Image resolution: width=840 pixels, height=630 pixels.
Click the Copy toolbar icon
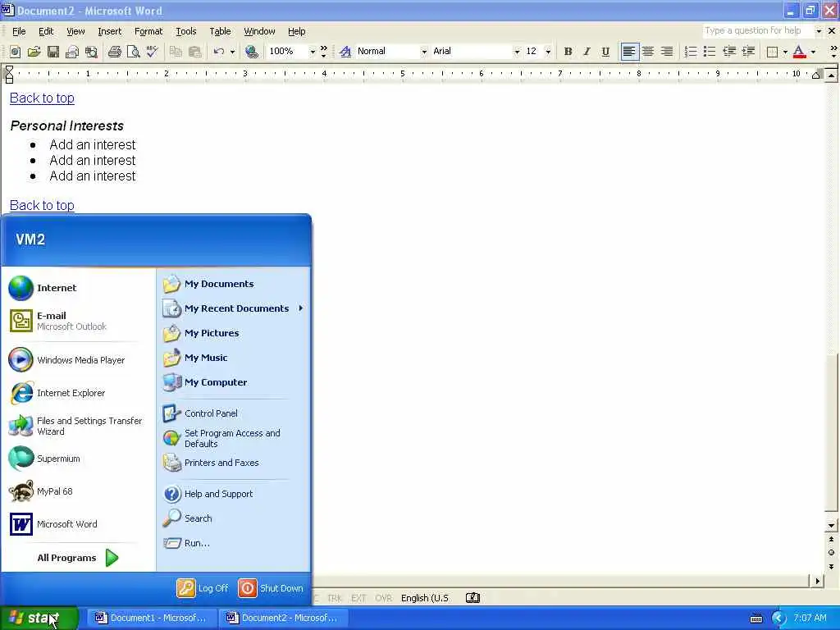coord(176,52)
